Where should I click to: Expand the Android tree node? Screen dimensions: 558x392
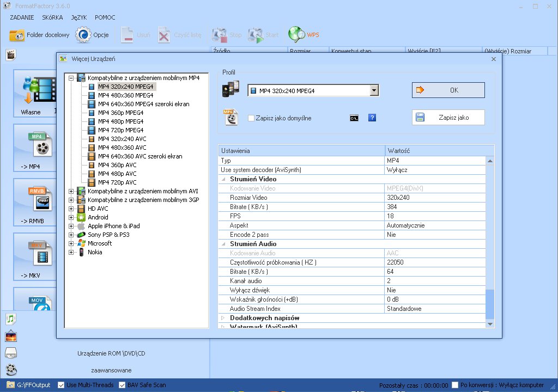click(71, 217)
